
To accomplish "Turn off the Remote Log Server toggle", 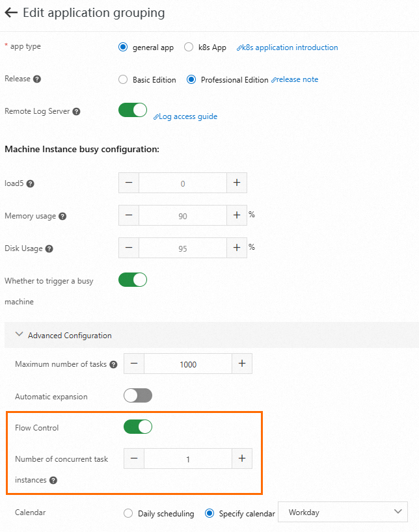I will coord(133,111).
